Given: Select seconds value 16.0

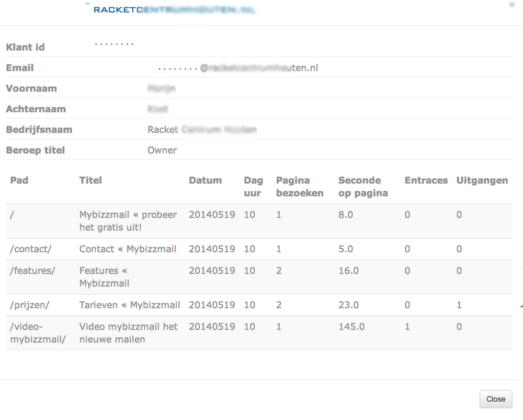Looking at the screenshot, I should 348,271.
